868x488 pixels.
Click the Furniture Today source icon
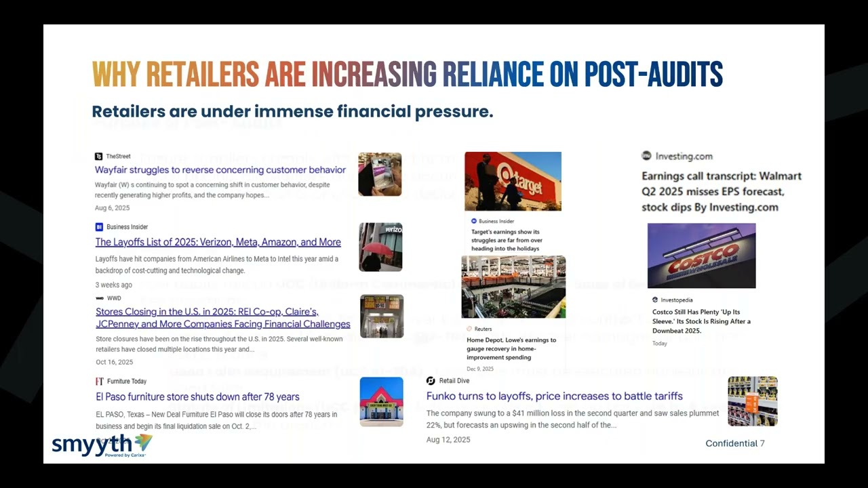point(100,382)
